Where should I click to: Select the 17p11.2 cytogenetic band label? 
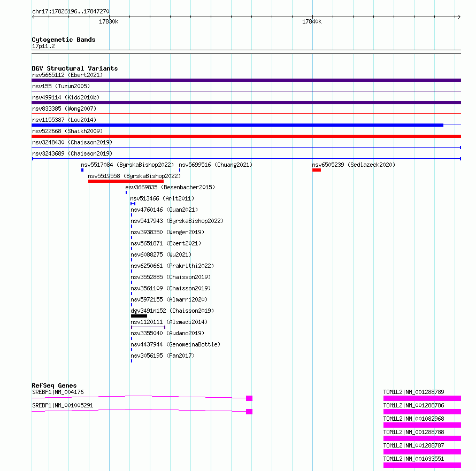pyautogui.click(x=43, y=46)
